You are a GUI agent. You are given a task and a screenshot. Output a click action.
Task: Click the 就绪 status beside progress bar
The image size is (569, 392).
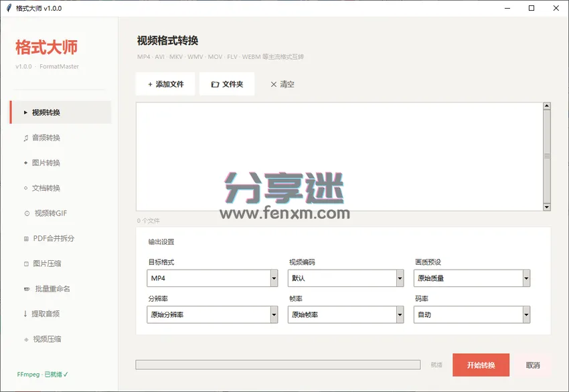point(436,365)
